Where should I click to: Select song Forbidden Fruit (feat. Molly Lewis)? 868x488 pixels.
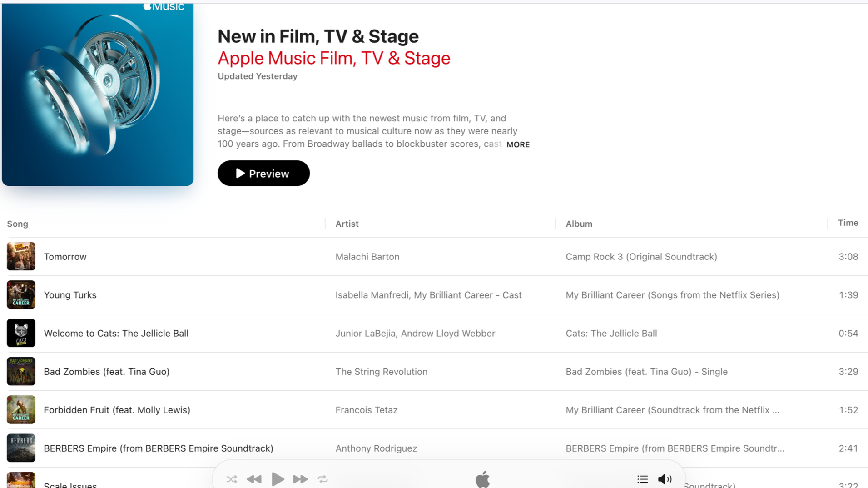[117, 410]
